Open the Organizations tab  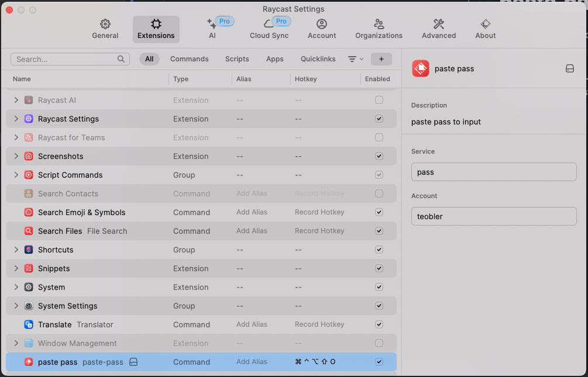coord(379,29)
